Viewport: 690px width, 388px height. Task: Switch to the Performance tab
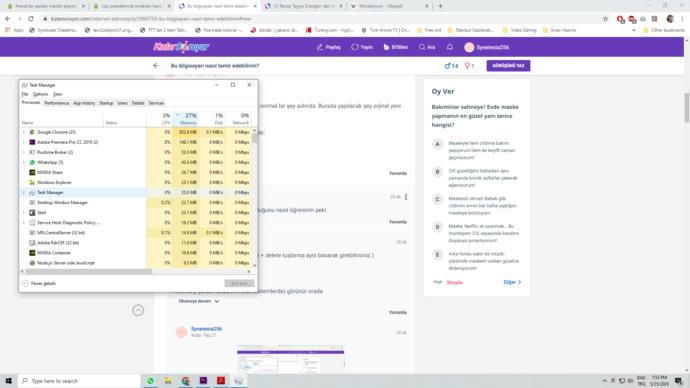pos(57,103)
